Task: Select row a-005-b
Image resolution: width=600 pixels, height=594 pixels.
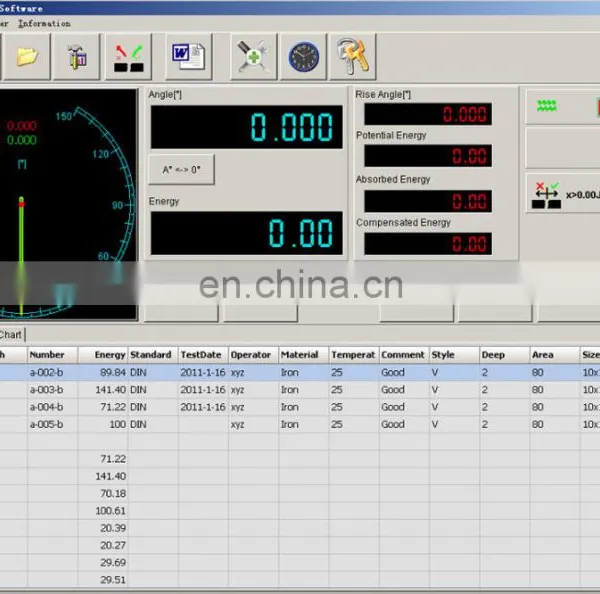Action: point(300,424)
